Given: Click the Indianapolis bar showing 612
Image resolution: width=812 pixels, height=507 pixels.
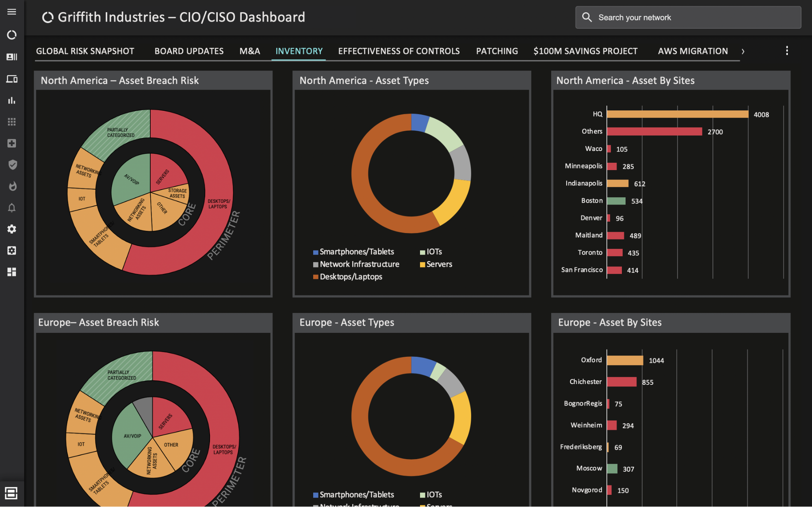Looking at the screenshot, I should pos(618,183).
